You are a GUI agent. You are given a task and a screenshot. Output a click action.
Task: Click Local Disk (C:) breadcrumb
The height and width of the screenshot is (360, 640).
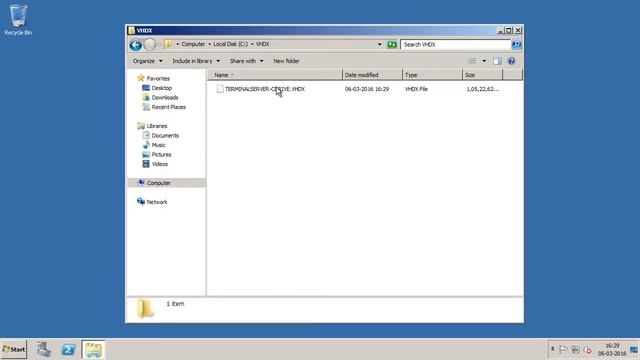[x=230, y=44]
